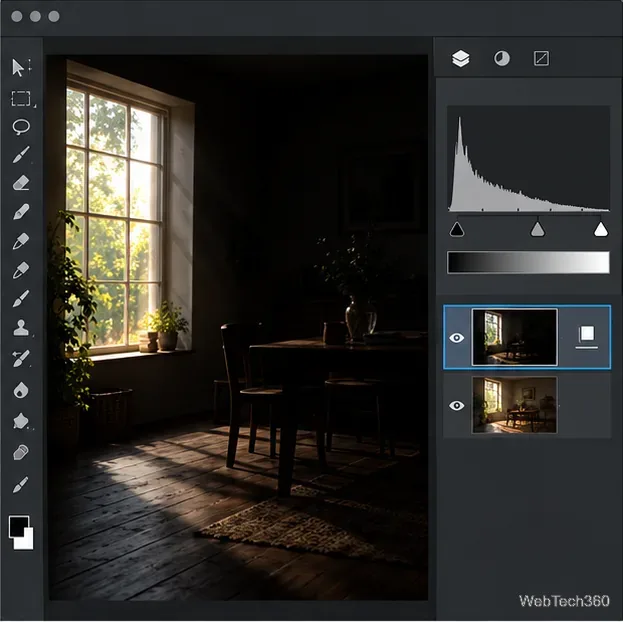623x622 pixels.
Task: Click the black point levels slider handle
Action: pyautogui.click(x=457, y=229)
